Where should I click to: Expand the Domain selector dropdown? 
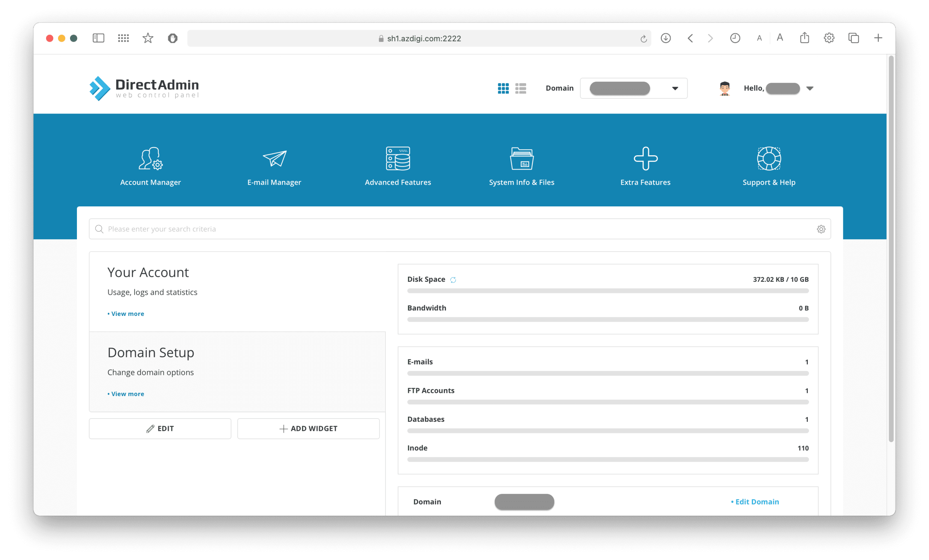coord(675,88)
